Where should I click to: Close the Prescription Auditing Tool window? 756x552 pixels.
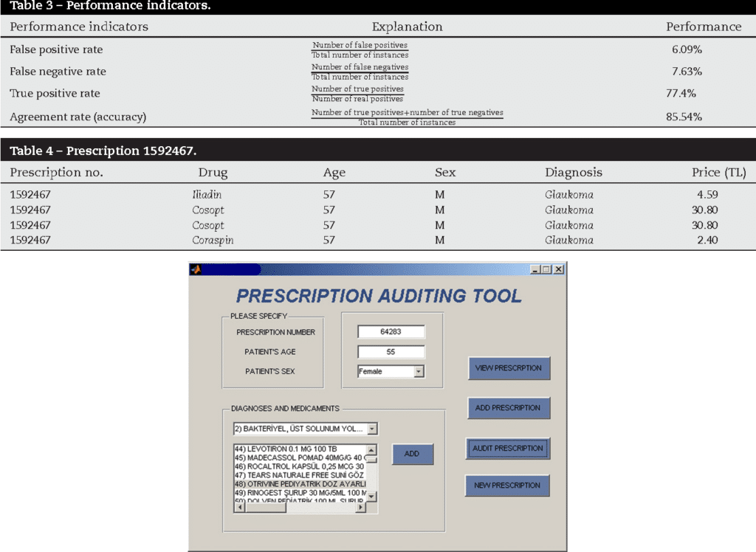click(x=559, y=269)
